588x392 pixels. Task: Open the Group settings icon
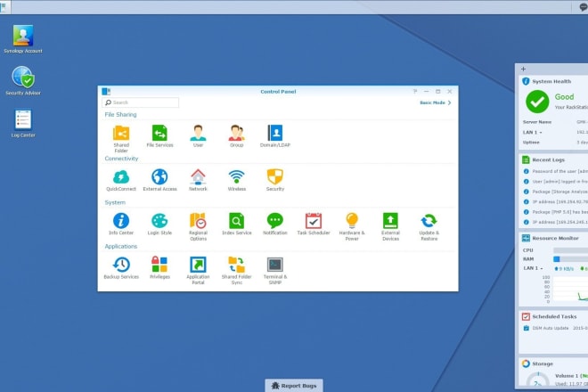point(237,136)
